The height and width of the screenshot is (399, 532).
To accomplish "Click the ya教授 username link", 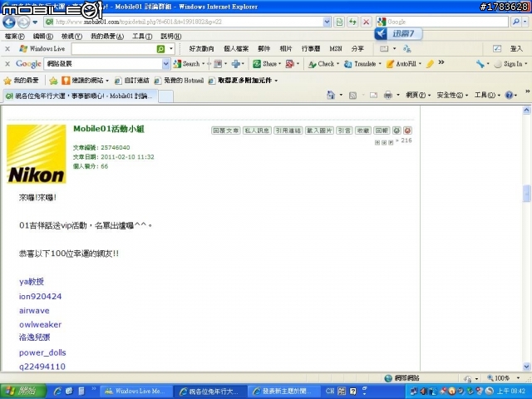I will (x=32, y=282).
